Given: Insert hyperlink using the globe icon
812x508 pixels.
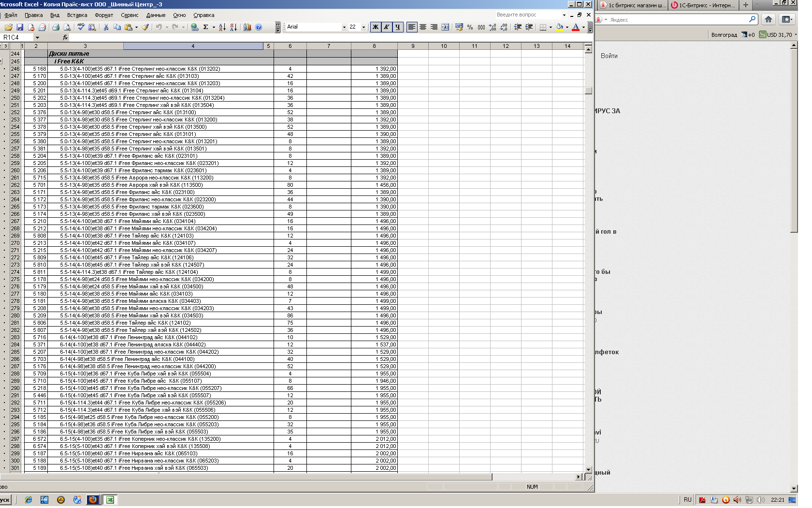Looking at the screenshot, I should (x=194, y=27).
